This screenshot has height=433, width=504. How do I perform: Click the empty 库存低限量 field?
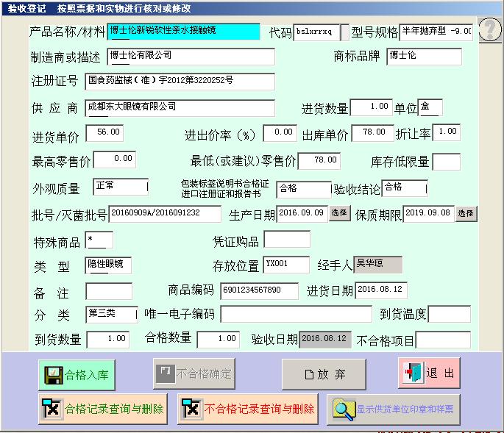447,162
